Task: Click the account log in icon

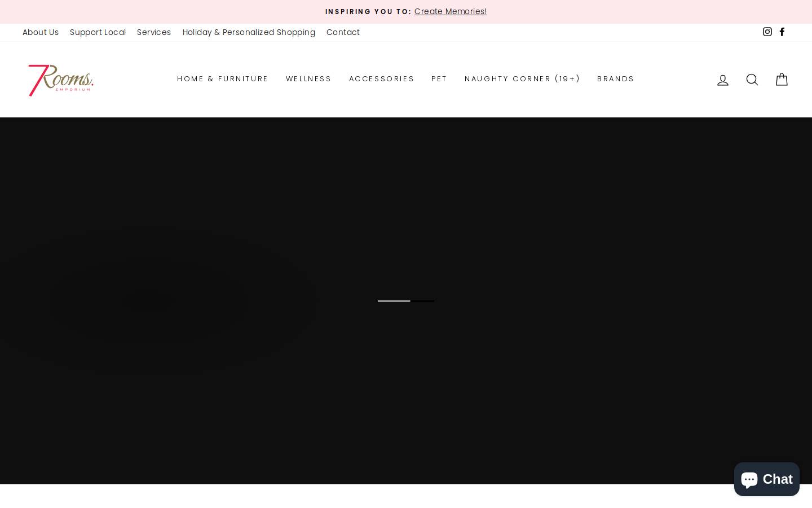Action: 723,80
